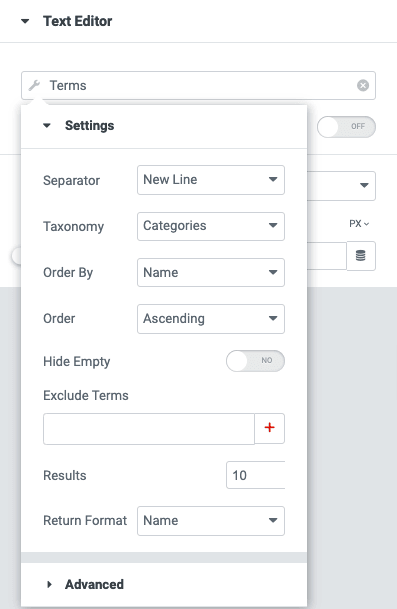
Task: Open the Return Format dropdown
Action: coord(211,520)
